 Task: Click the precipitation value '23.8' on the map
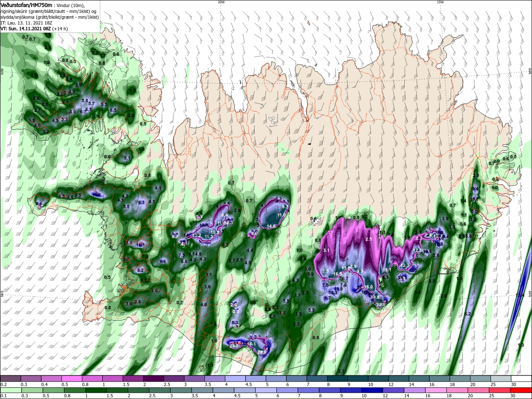coord(234,345)
